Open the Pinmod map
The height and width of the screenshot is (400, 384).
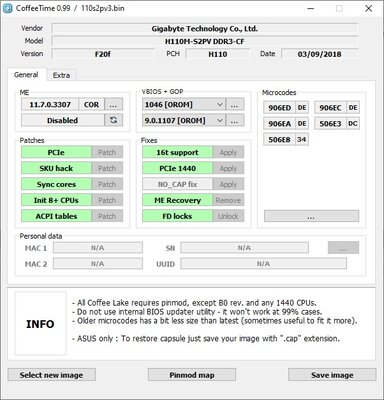[x=192, y=375]
